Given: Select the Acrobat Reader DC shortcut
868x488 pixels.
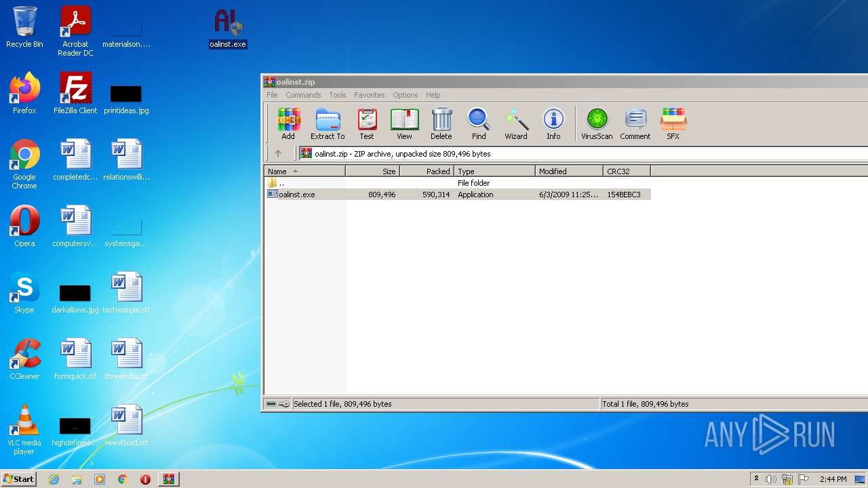Looking at the screenshot, I should point(75,31).
